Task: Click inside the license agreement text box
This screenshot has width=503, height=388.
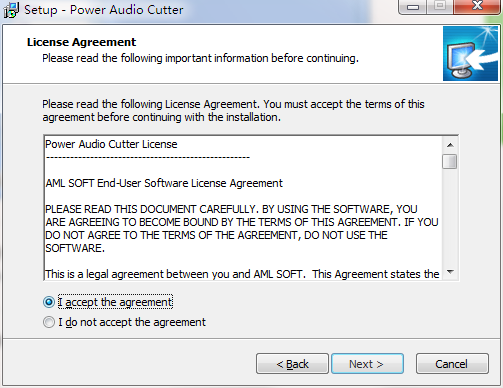Action: (243, 208)
